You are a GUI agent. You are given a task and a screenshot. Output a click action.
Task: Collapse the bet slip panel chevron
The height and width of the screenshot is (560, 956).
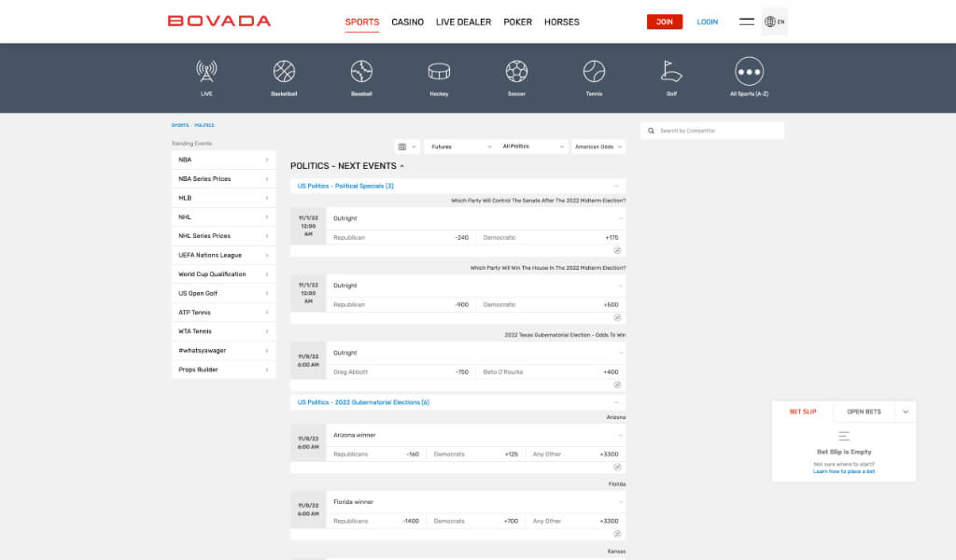point(906,412)
